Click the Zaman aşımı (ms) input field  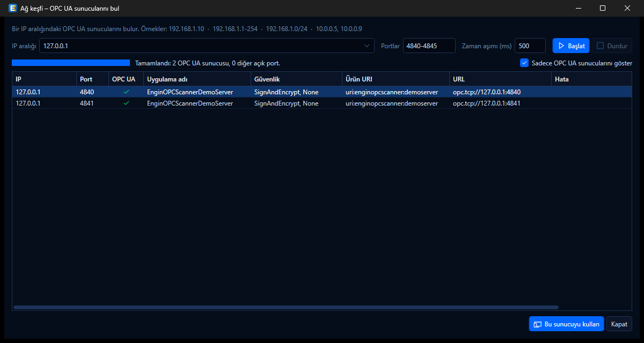530,46
